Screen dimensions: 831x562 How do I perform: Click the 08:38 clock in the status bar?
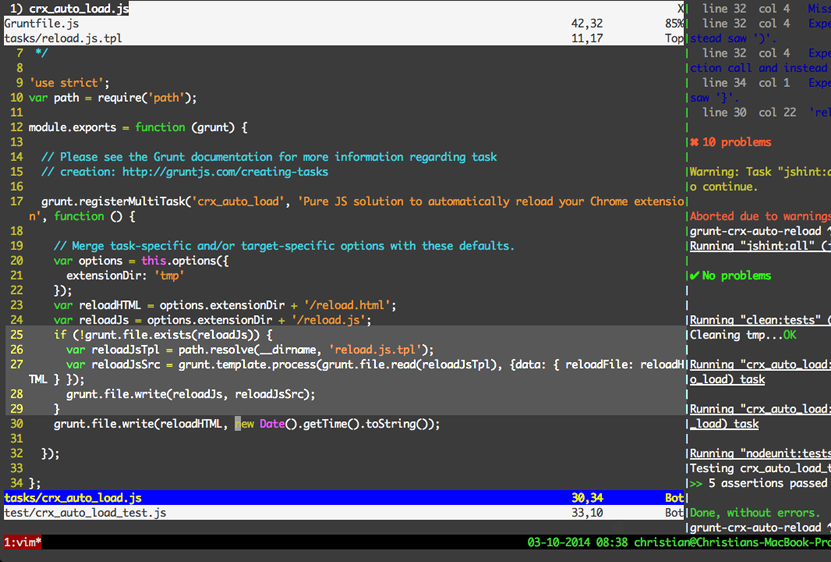612,542
